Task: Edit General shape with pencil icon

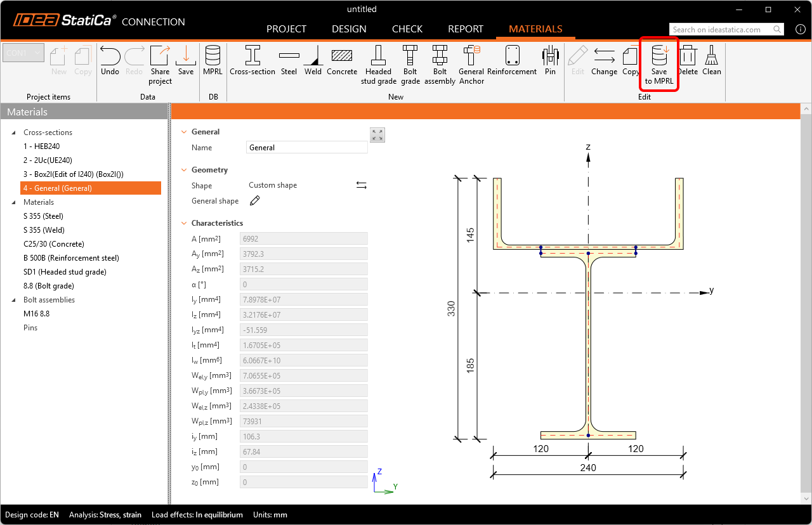Action: tap(255, 201)
